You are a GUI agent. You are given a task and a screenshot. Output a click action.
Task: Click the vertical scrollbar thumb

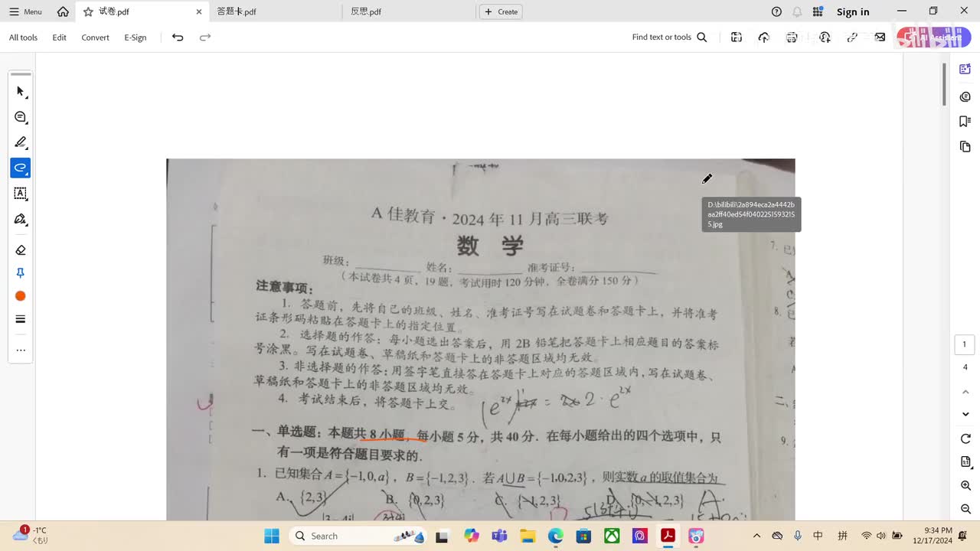pos(944,84)
